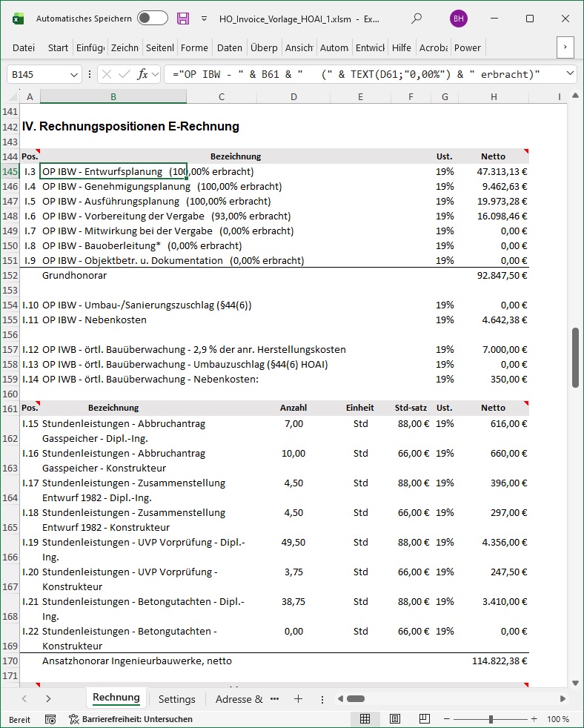Select column B header
584x728 pixels.
pyautogui.click(x=113, y=96)
